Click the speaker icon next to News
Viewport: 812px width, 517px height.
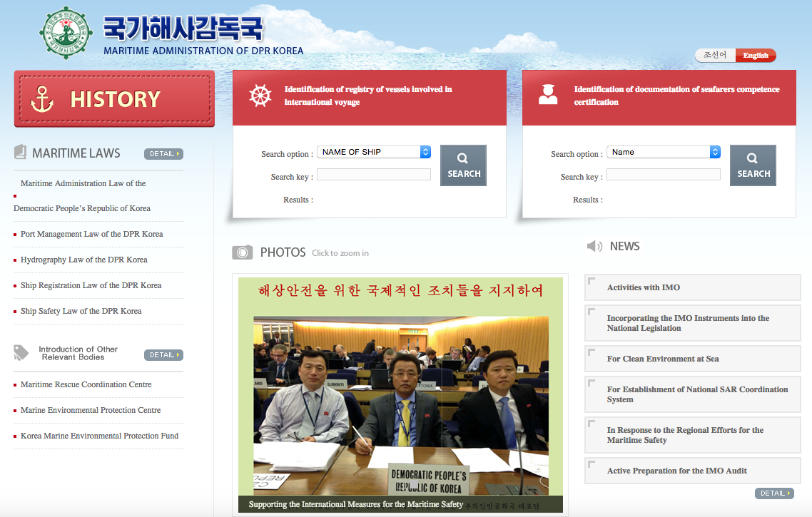point(594,246)
